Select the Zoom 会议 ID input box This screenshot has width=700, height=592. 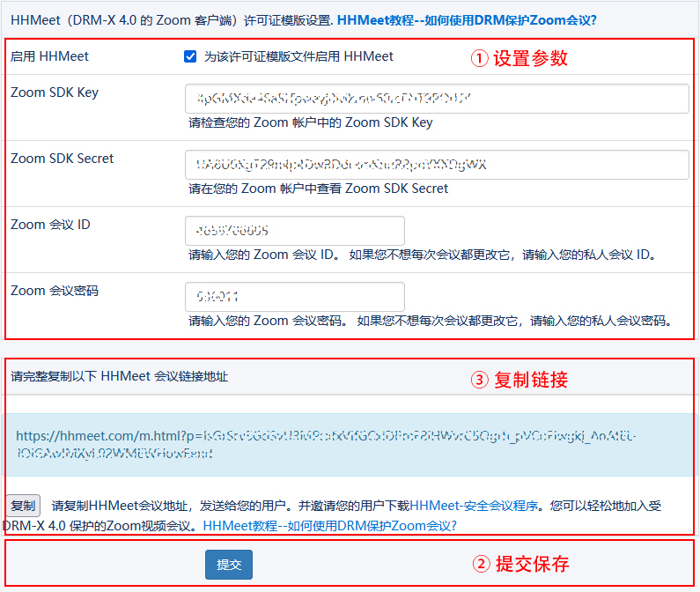tap(295, 231)
